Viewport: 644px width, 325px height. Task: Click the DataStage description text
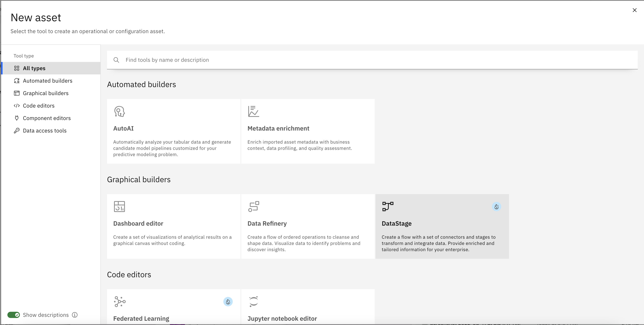coord(439,243)
